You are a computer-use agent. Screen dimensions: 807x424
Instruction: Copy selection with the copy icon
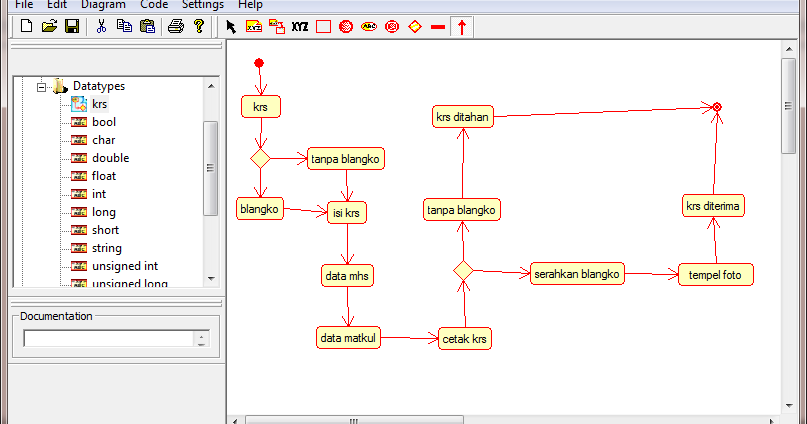click(x=124, y=26)
